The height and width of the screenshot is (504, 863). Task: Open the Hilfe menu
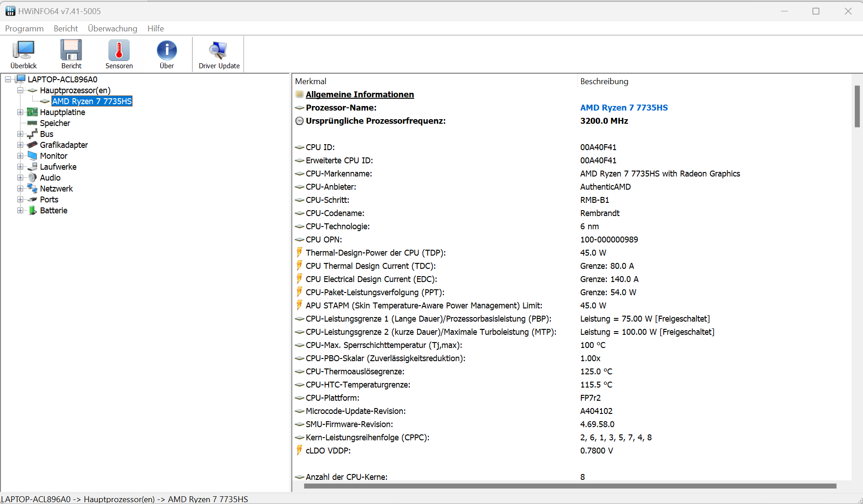tap(155, 29)
